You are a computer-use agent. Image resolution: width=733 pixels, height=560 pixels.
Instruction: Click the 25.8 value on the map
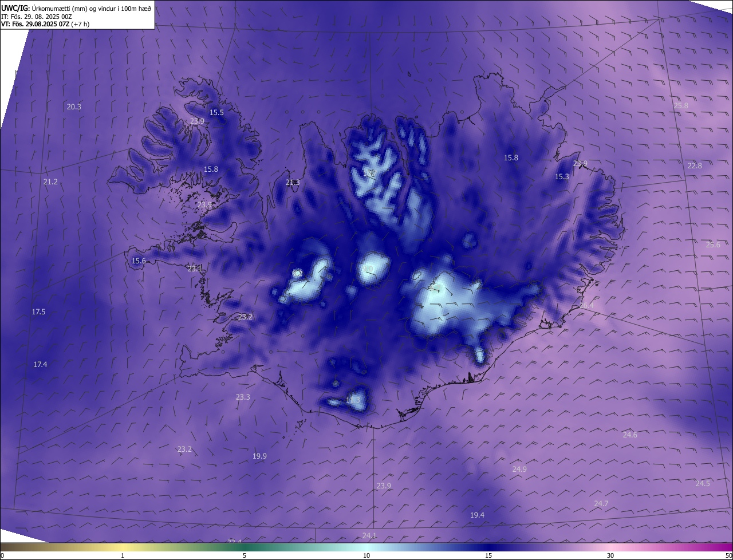[x=681, y=105]
